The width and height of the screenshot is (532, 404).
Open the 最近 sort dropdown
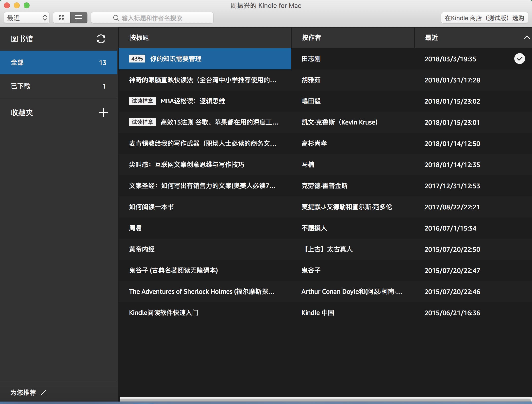click(x=27, y=18)
